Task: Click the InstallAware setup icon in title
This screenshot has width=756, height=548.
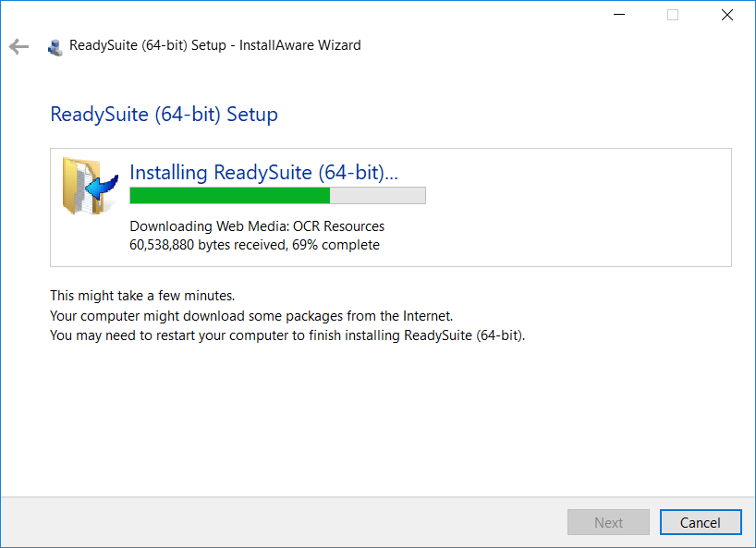Action: (55, 47)
